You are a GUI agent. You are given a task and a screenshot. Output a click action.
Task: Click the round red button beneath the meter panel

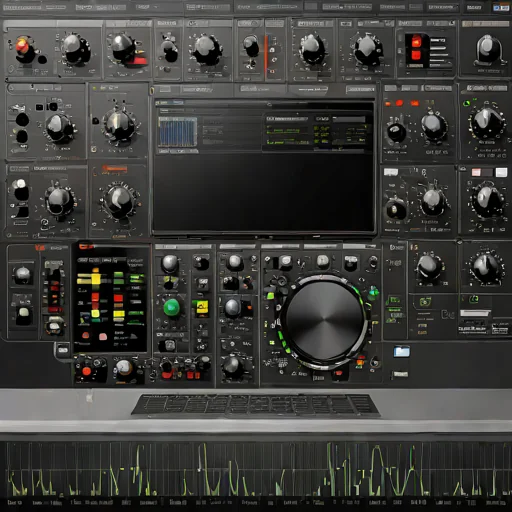[x=87, y=371]
